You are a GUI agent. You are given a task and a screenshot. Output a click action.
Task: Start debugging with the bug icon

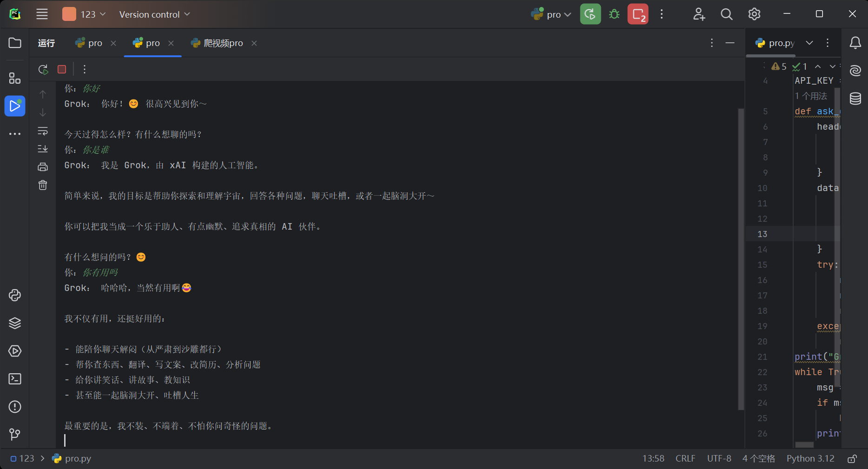tap(614, 14)
